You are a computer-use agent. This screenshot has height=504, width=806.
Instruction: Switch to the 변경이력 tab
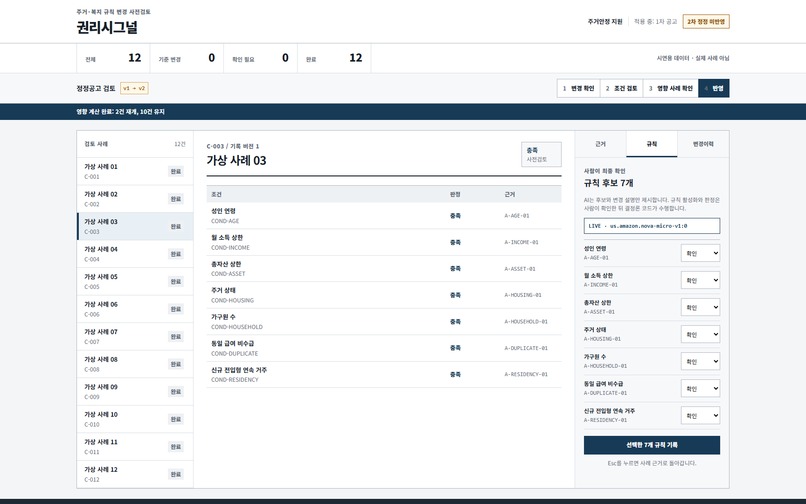click(x=703, y=144)
